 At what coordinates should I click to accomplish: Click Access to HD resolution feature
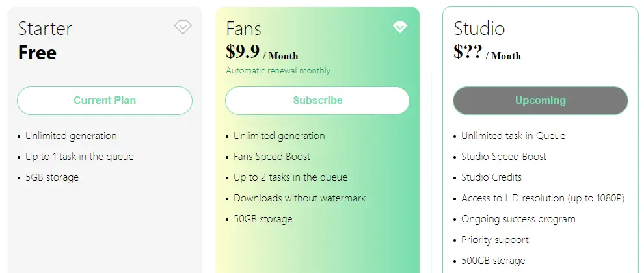point(543,198)
